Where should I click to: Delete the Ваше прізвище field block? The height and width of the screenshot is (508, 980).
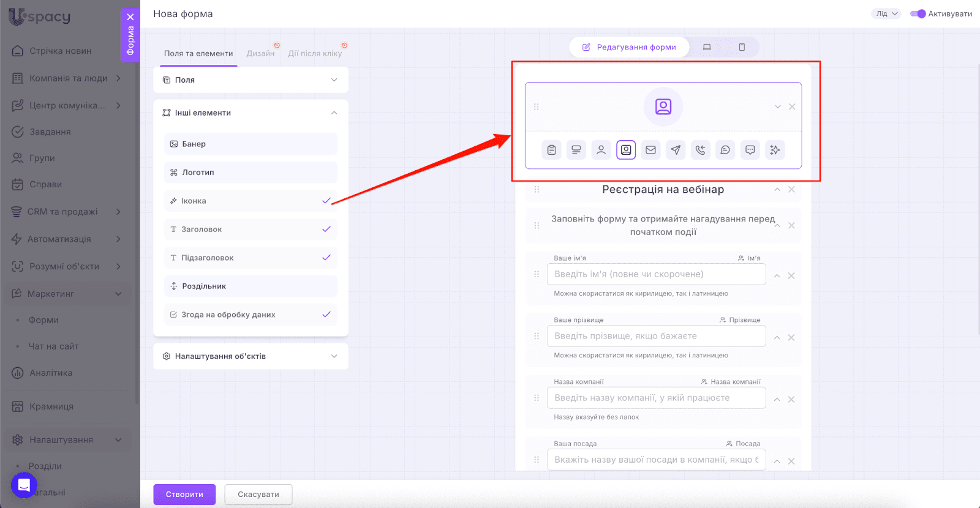coord(791,338)
